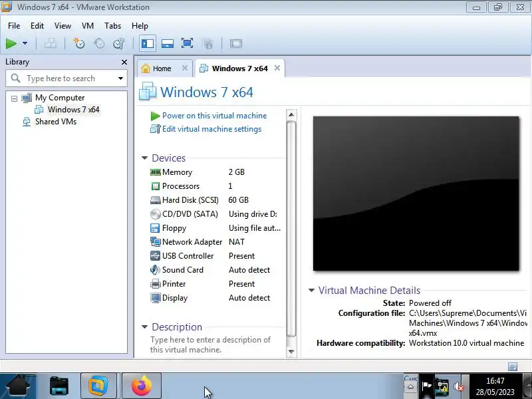Viewport: 532px width, 399px height.
Task: Click the black VM screen preview
Action: pos(416,194)
